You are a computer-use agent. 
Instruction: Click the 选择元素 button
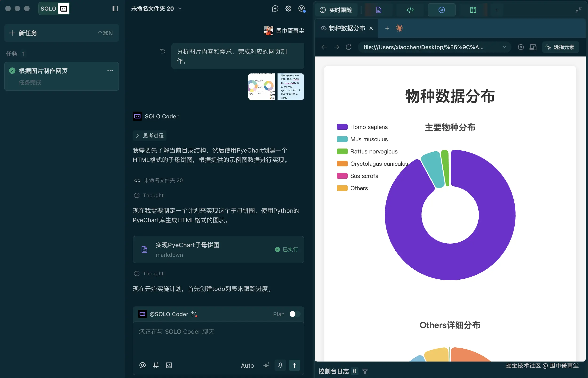(560, 47)
